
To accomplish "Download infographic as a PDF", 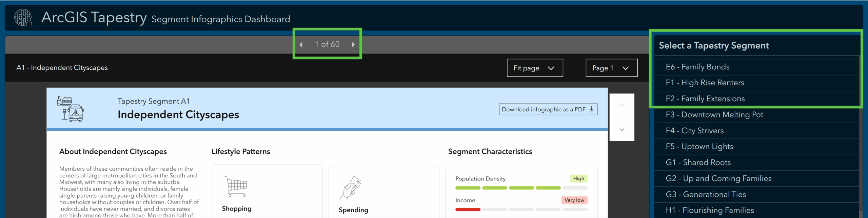I will [548, 109].
